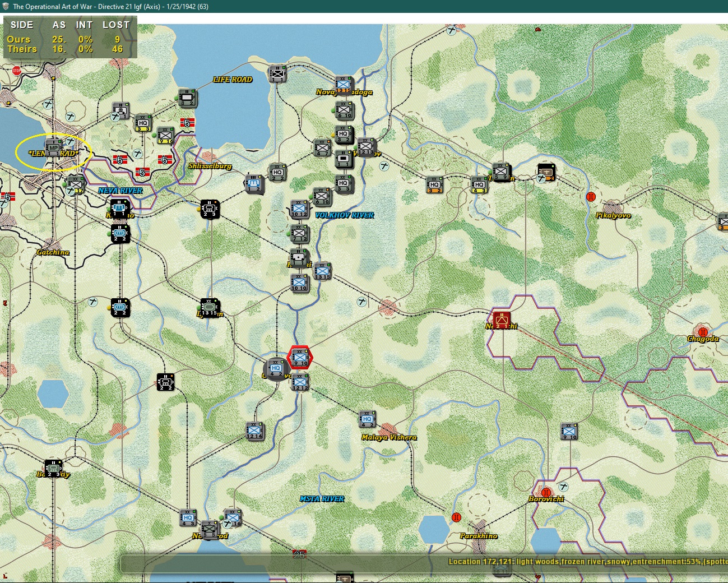Image resolution: width=728 pixels, height=583 pixels.
Task: Select the gray 2-3 unit at Batetskiy
Action: click(53, 468)
